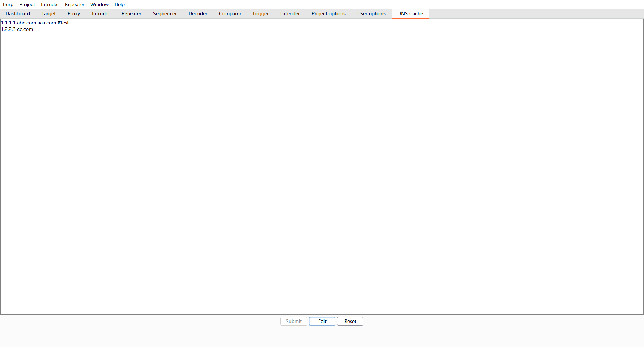Open the Intruder tab
Screen dimensions: 644x347
point(101,13)
